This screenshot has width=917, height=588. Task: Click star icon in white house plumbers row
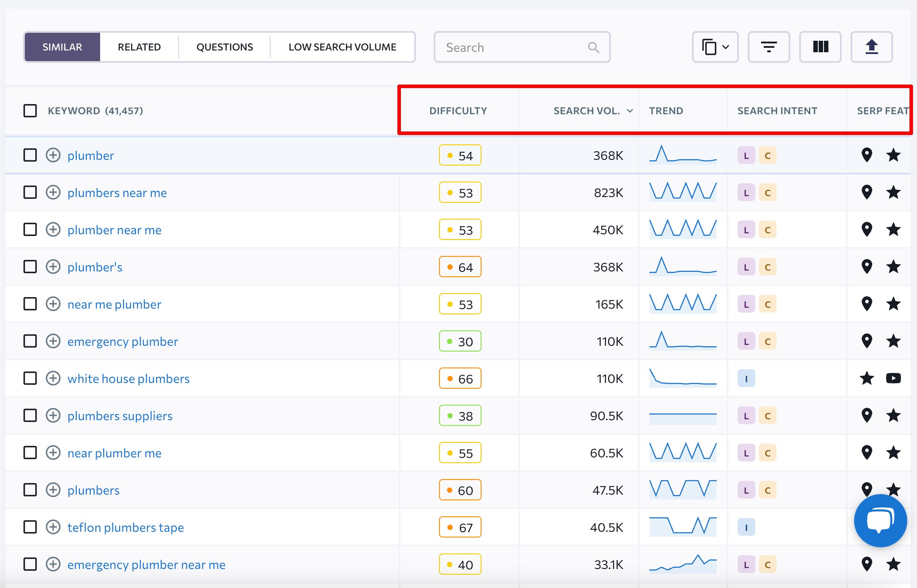[867, 378]
